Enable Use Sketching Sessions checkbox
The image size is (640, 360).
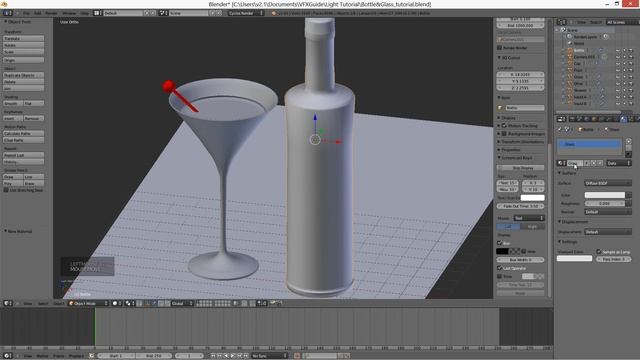tap(6, 190)
